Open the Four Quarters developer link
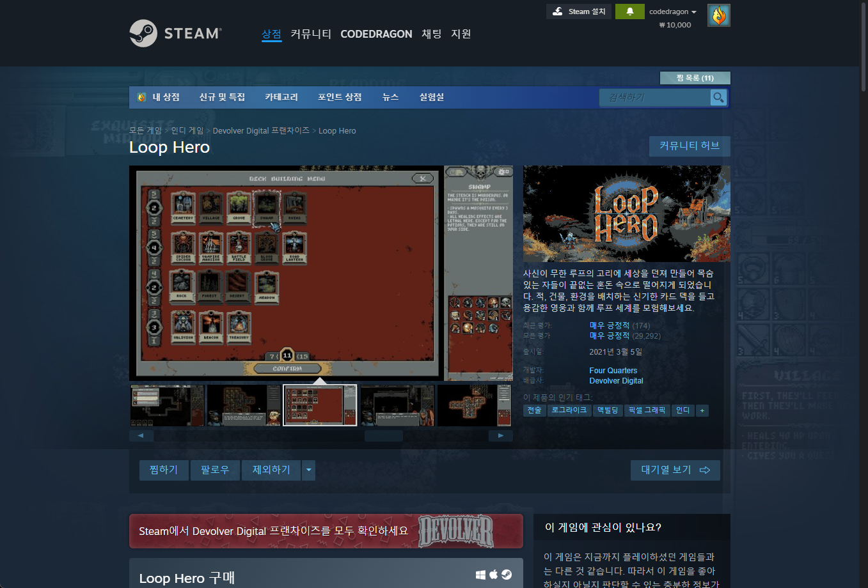 click(x=613, y=371)
